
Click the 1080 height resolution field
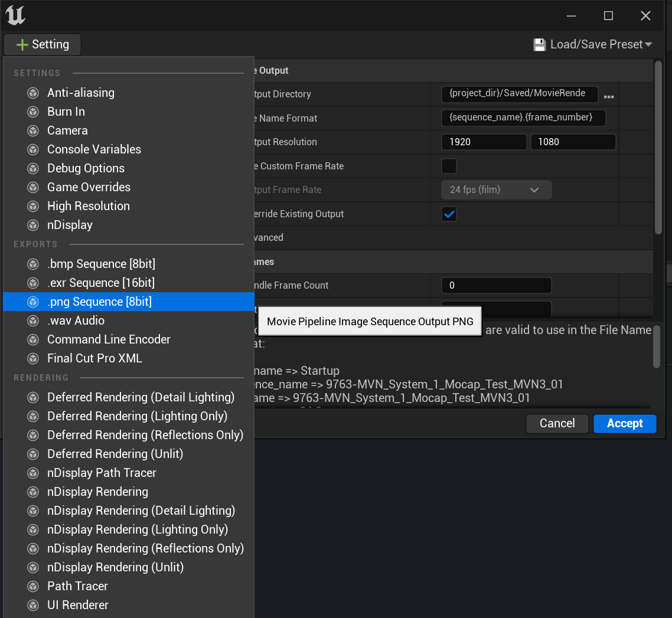click(573, 142)
